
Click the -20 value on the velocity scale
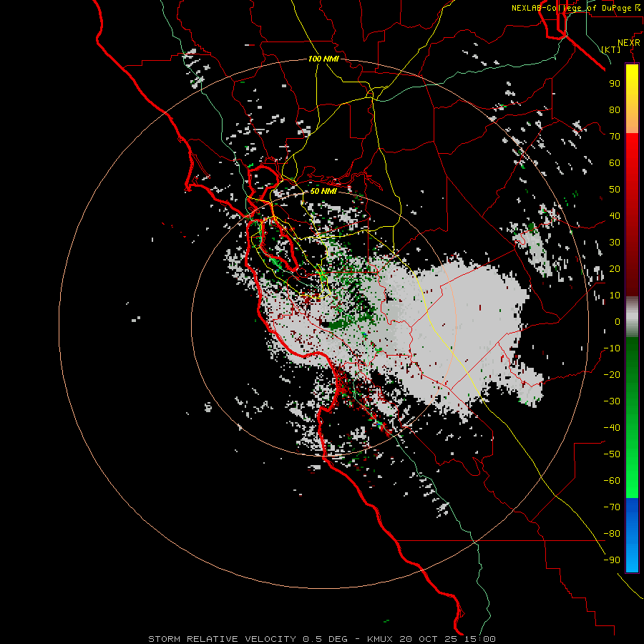pos(612,374)
